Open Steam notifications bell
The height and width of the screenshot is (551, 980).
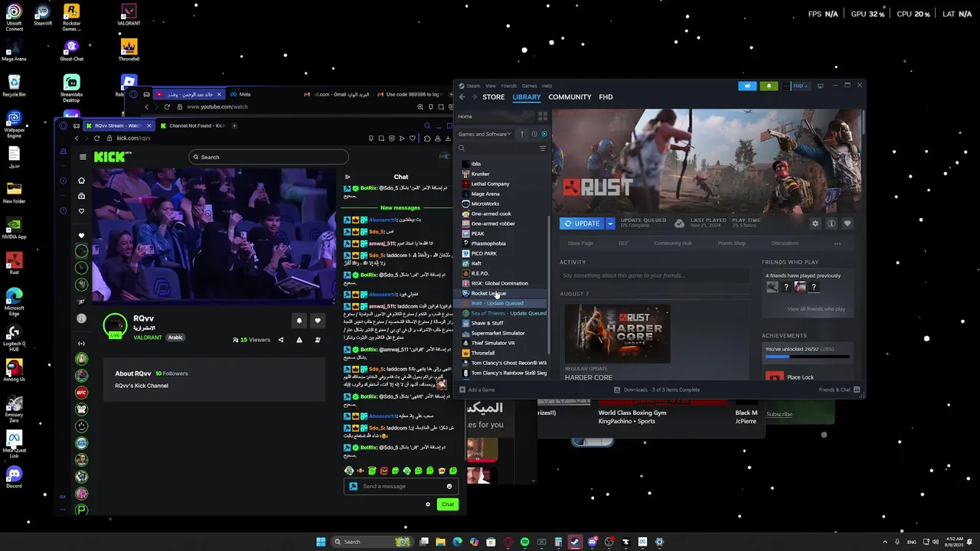point(769,86)
